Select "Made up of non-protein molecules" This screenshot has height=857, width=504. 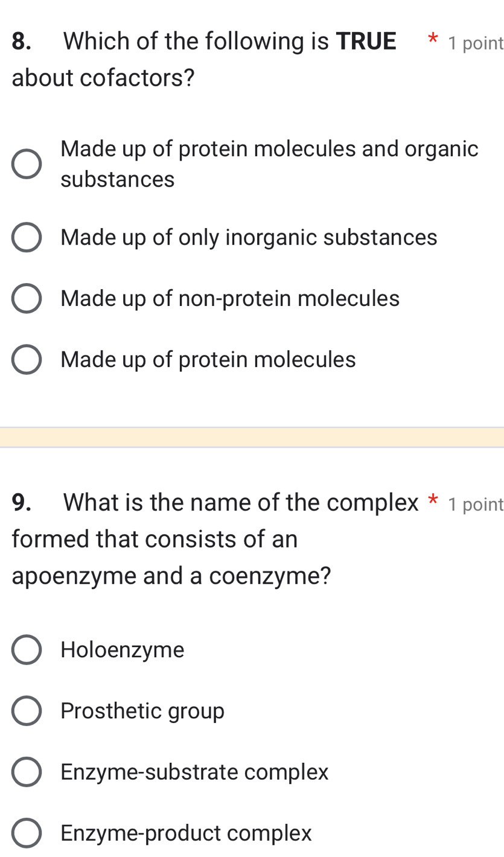(x=27, y=298)
